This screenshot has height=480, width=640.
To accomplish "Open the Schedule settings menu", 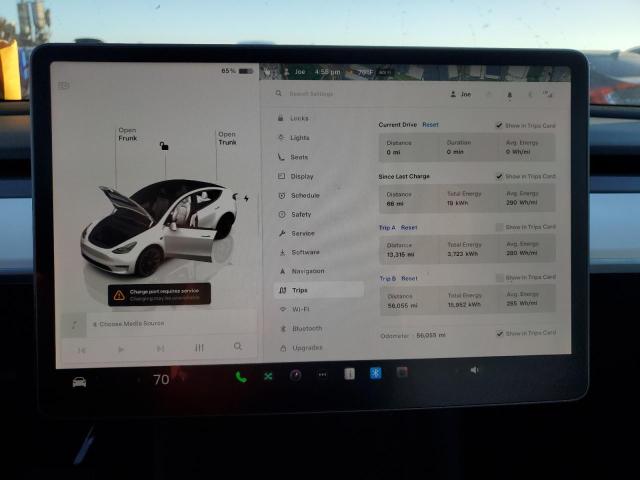I will tap(300, 196).
